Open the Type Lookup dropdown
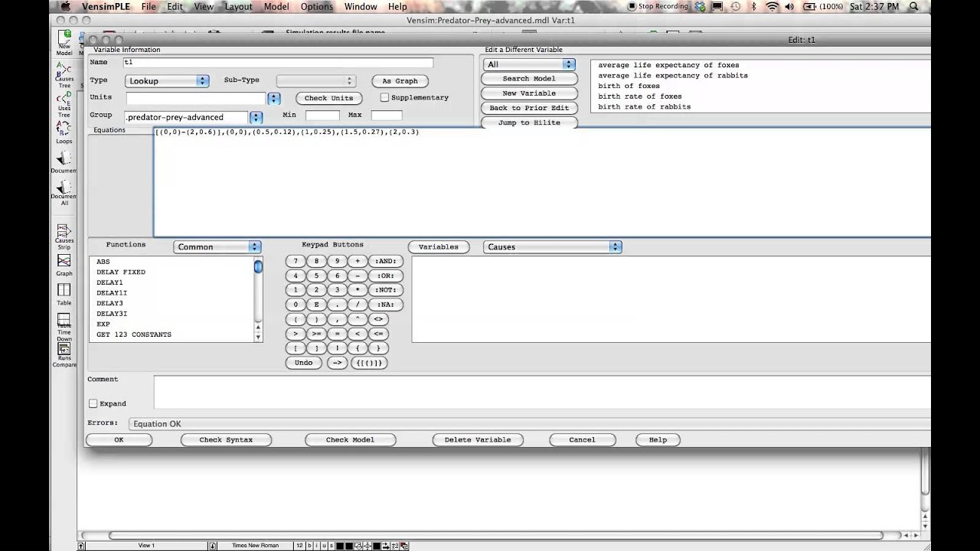The height and width of the screenshot is (551, 980). 167,80
